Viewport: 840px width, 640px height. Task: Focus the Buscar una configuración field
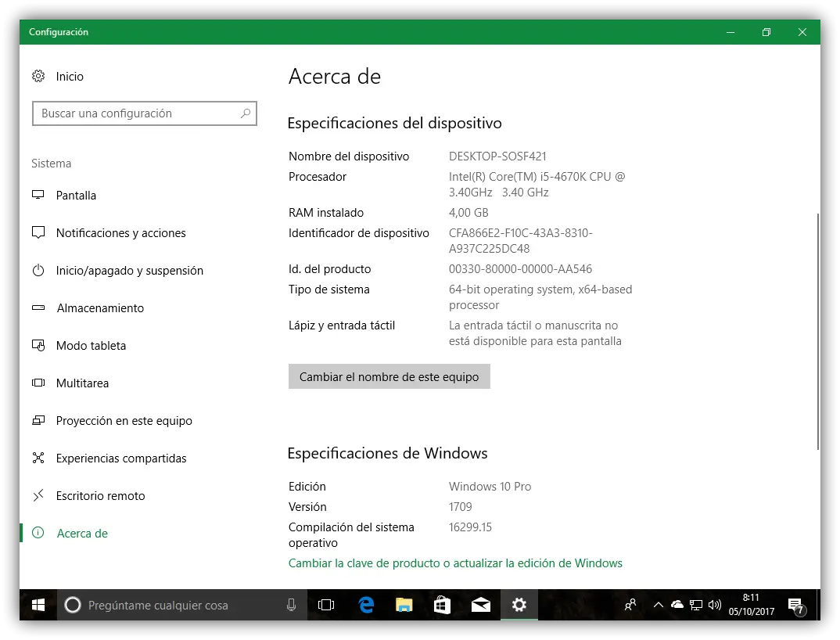pyautogui.click(x=145, y=113)
